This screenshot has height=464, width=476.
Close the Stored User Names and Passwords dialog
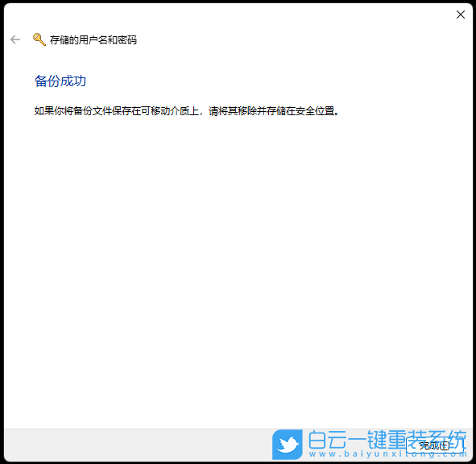point(460,14)
